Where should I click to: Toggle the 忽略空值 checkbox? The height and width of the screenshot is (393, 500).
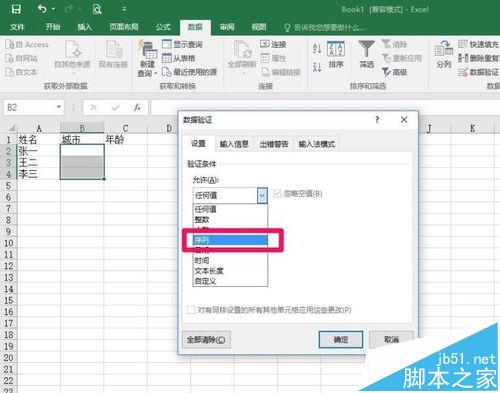[x=277, y=194]
